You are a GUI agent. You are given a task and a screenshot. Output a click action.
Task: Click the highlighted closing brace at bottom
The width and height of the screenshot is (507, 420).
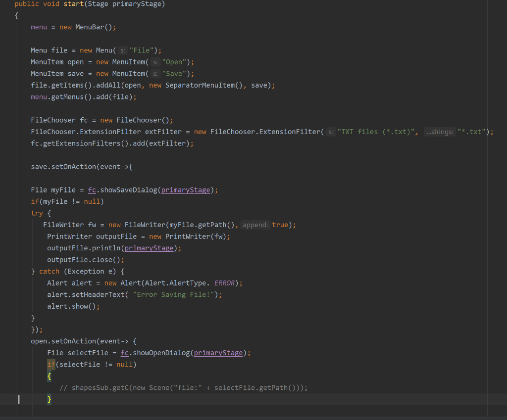coord(50,399)
